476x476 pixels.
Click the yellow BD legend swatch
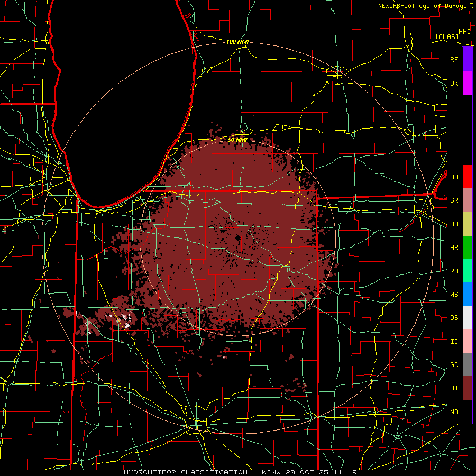click(467, 224)
